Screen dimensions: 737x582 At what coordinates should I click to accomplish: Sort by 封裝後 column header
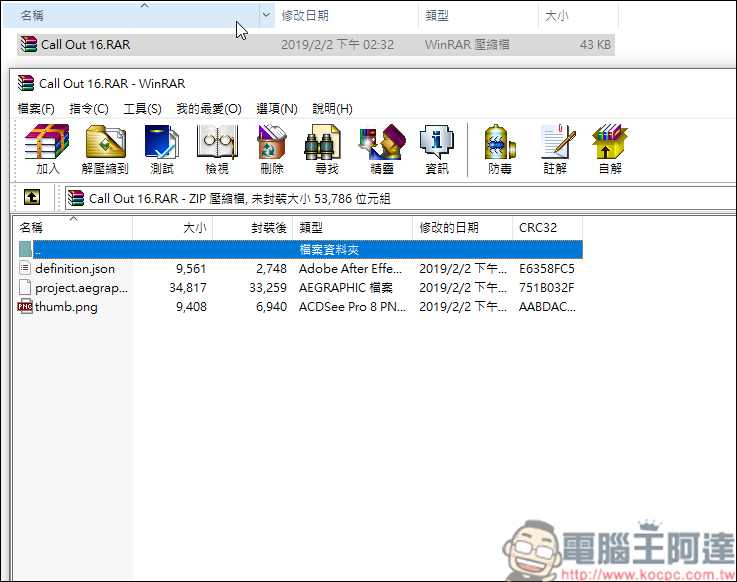point(253,228)
